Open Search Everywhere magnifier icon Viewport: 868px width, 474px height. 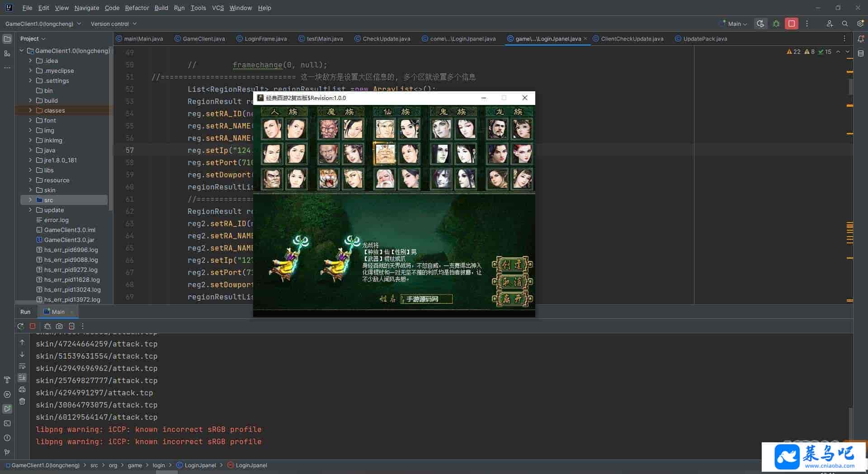click(844, 24)
